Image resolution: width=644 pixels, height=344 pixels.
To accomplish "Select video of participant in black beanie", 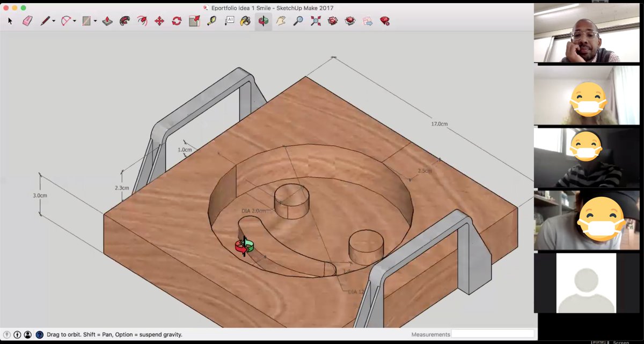I will point(587,220).
